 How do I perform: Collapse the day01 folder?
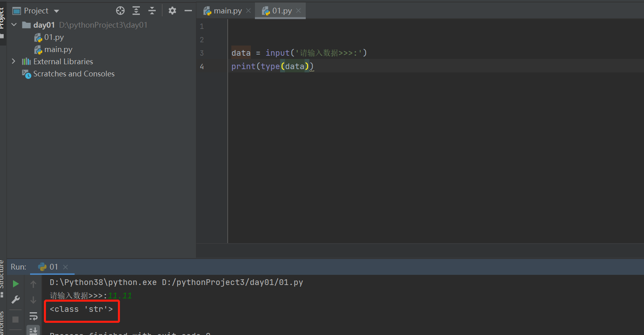pos(14,25)
